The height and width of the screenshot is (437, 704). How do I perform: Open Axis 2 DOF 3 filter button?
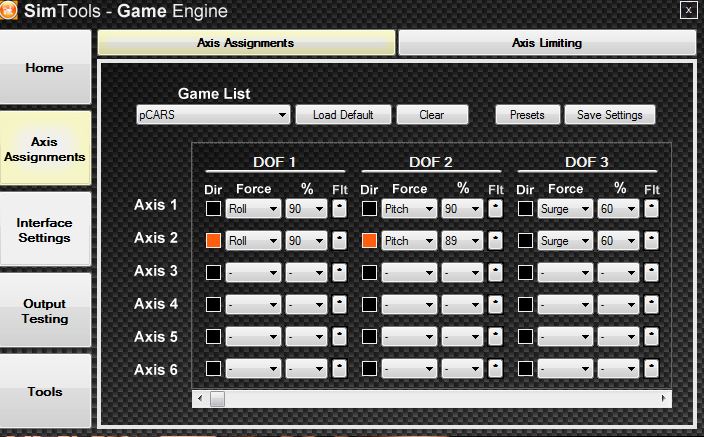pos(651,241)
